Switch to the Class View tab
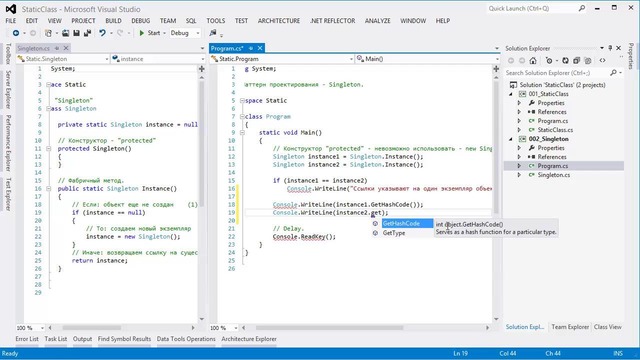640x360 pixels. coord(608,327)
